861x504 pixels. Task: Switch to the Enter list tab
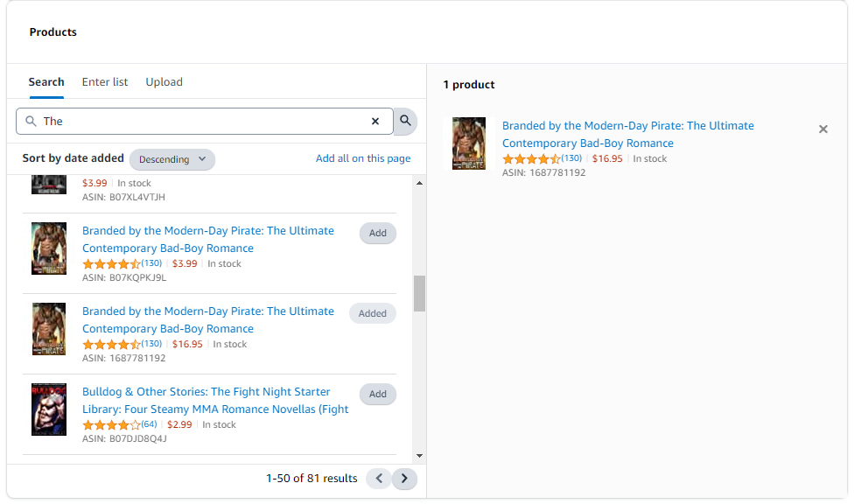coord(105,82)
